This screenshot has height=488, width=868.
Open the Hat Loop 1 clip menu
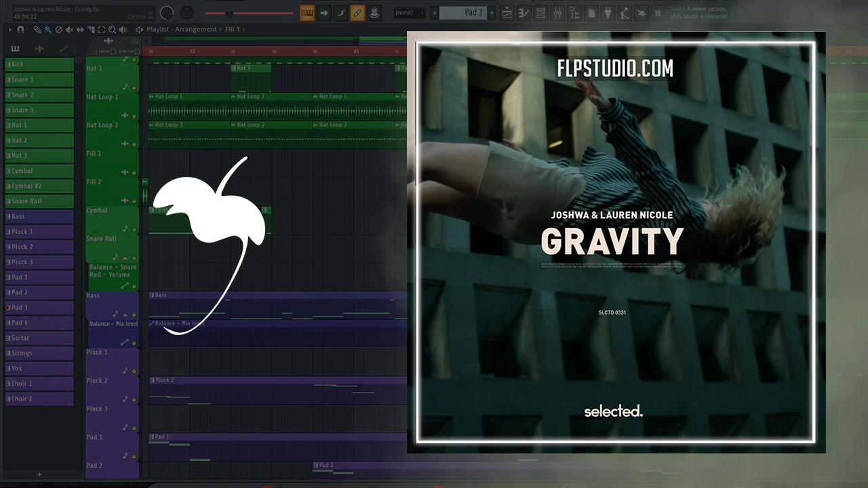click(152, 97)
